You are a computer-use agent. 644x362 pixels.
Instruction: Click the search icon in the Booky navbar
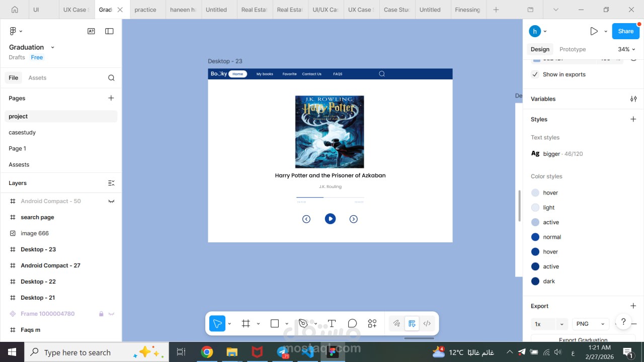tap(382, 74)
